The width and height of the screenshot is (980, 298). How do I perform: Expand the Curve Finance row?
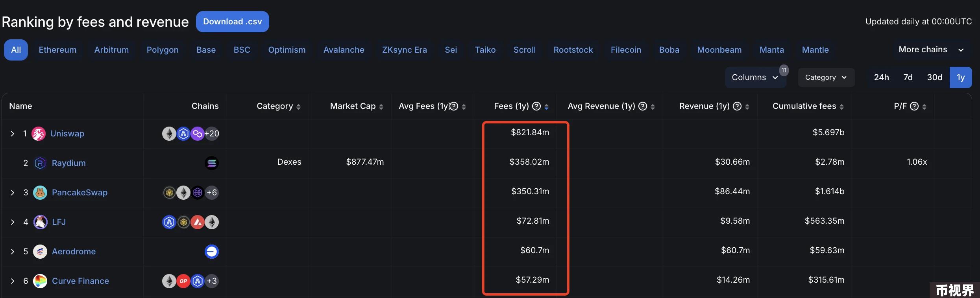pos(13,281)
